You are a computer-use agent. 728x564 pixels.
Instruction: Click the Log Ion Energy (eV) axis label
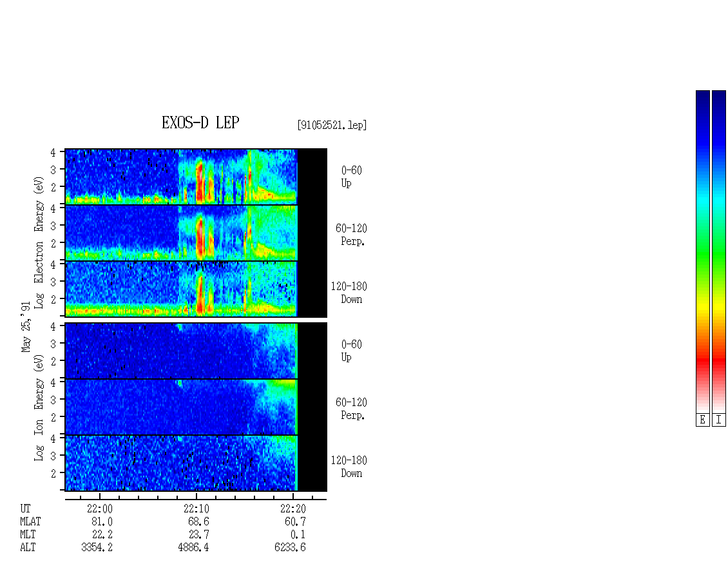[39, 408]
